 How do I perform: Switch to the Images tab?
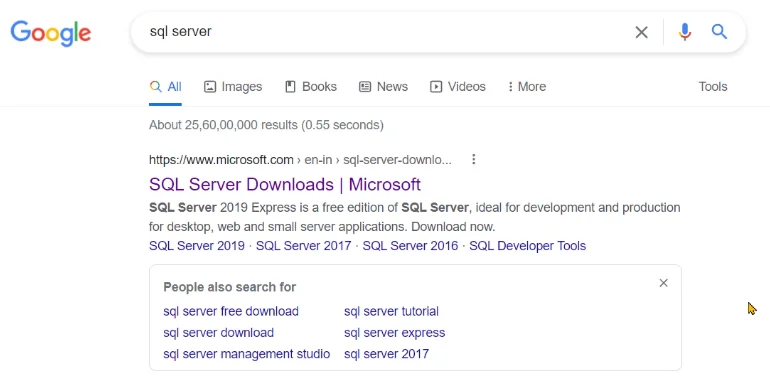point(233,87)
